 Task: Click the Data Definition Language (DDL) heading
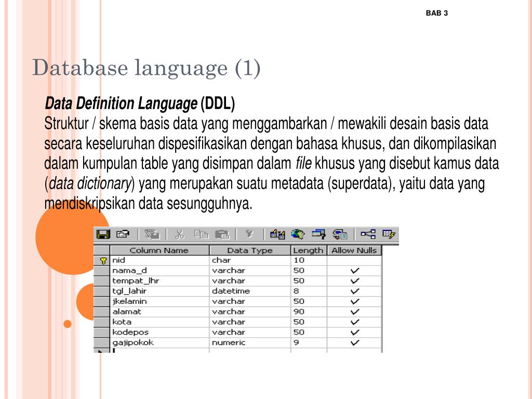(x=140, y=103)
